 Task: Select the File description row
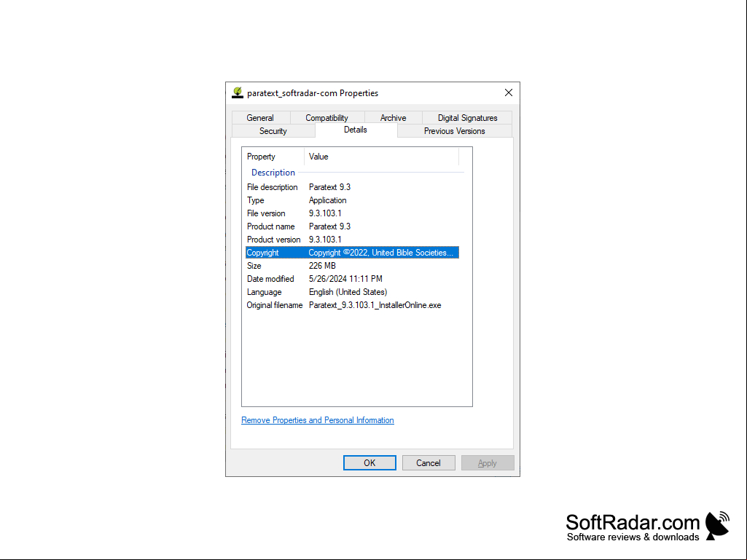pyautogui.click(x=352, y=187)
